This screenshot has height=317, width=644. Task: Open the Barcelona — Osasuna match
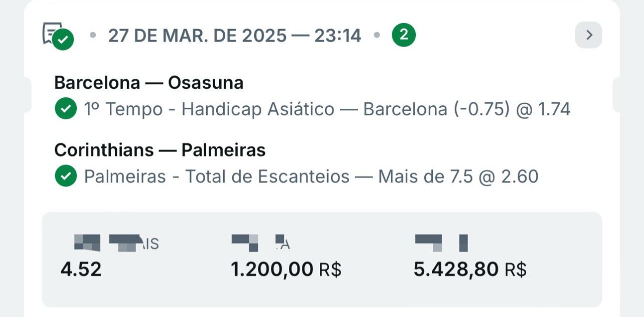click(x=148, y=82)
